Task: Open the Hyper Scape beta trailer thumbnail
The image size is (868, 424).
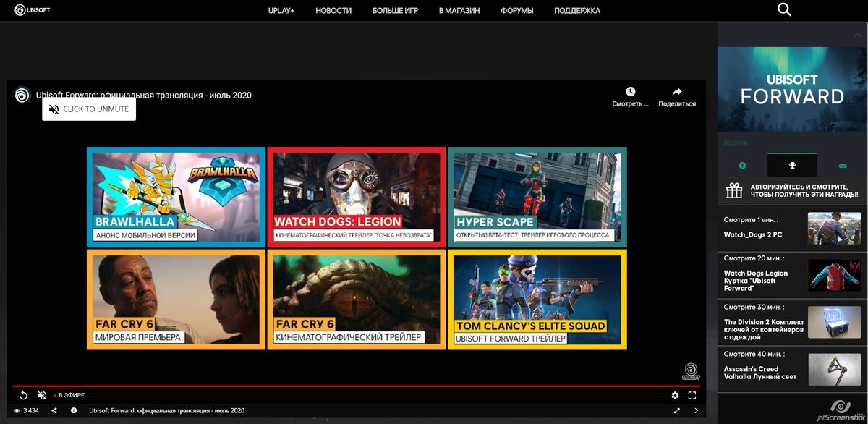Action: point(537,197)
